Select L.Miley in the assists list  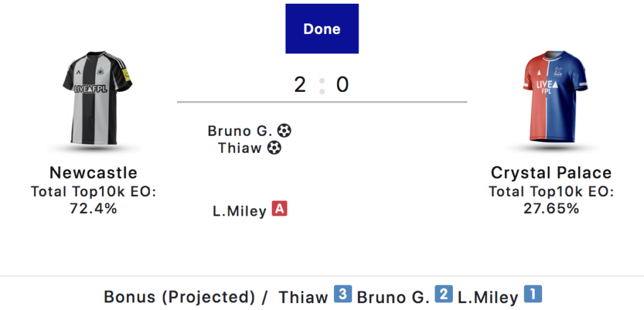point(240,211)
